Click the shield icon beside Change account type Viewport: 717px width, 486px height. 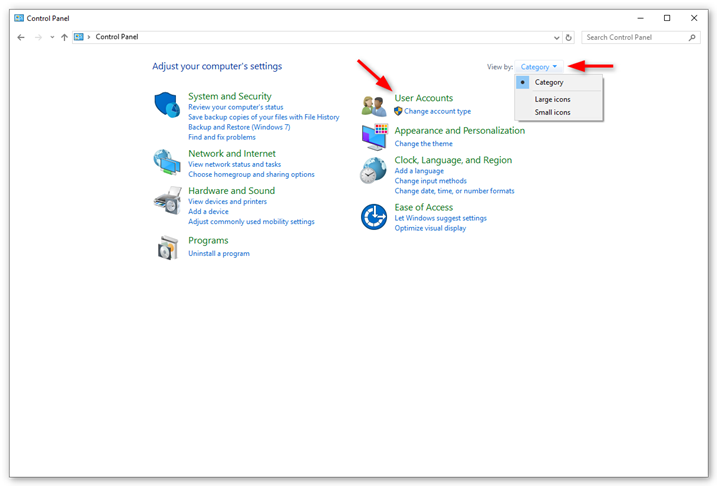click(398, 111)
